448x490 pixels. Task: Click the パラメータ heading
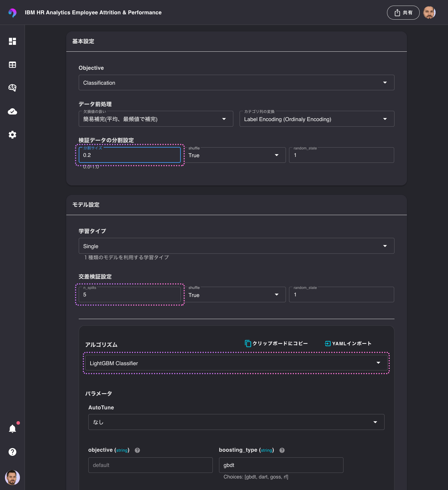coord(99,393)
